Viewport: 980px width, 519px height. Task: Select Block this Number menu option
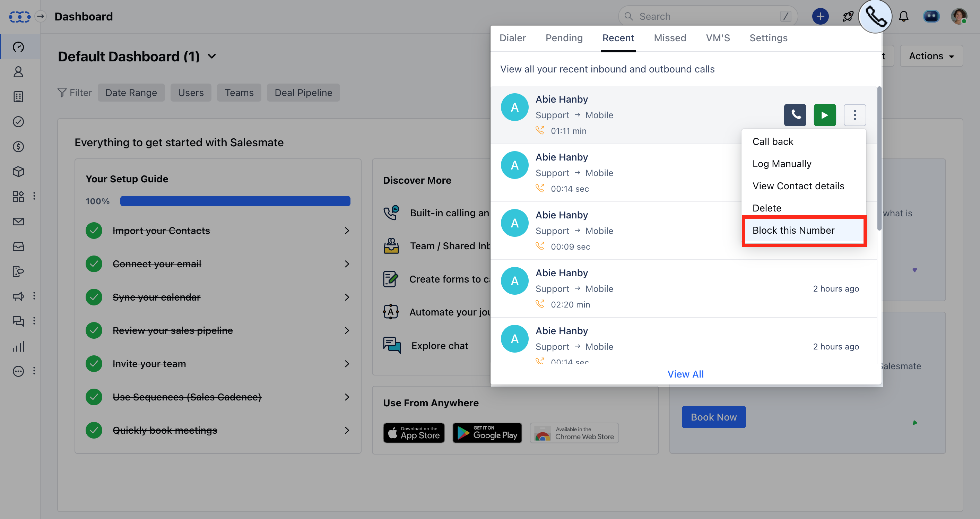(793, 230)
